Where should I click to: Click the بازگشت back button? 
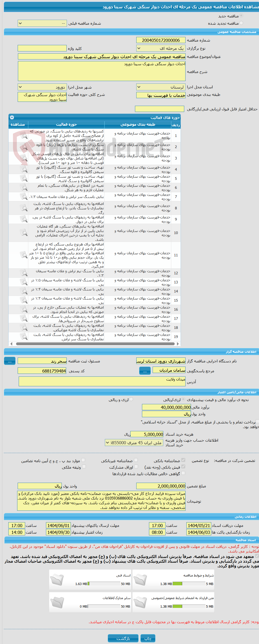point(123,638)
